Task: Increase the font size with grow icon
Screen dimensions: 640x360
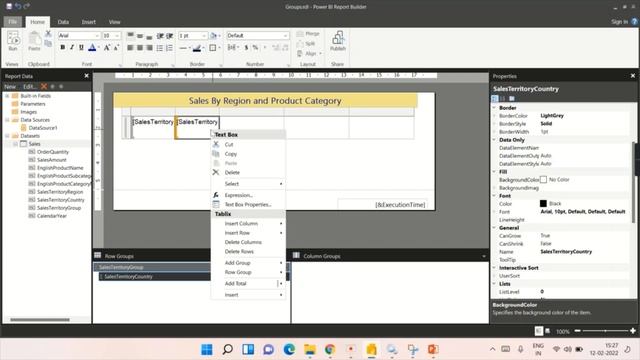Action: pyautogui.click(x=107, y=48)
